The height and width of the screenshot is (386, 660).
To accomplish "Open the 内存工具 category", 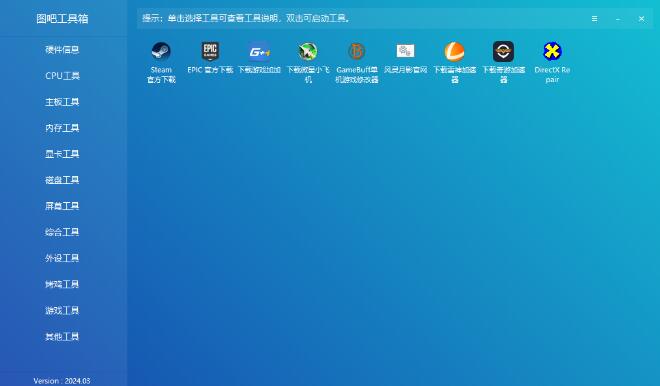I will (x=62, y=128).
